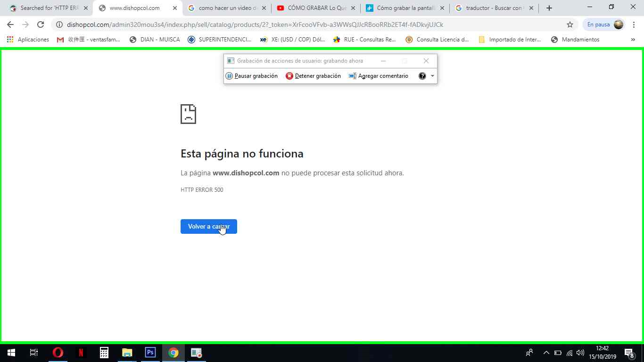Expand the hidden bookmarks chevron
This screenshot has width=644, height=362.
click(x=633, y=40)
